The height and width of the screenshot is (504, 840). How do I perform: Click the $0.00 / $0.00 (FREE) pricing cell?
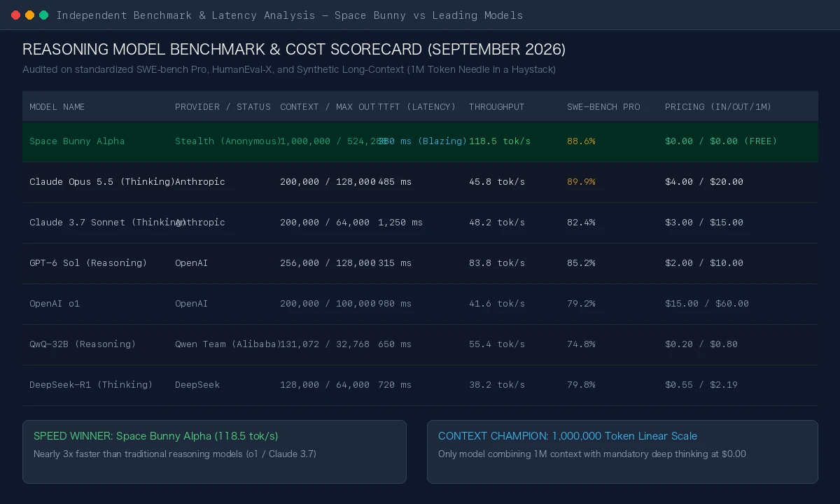[721, 141]
